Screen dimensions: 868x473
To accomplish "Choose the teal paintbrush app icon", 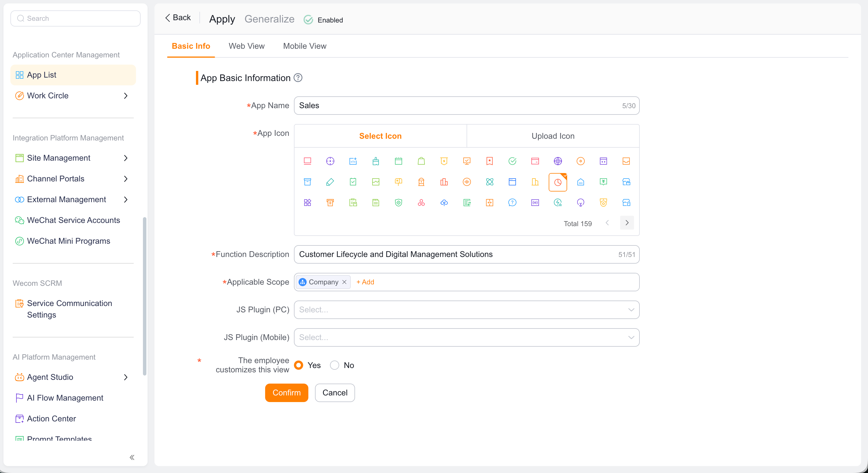I will 376,161.
